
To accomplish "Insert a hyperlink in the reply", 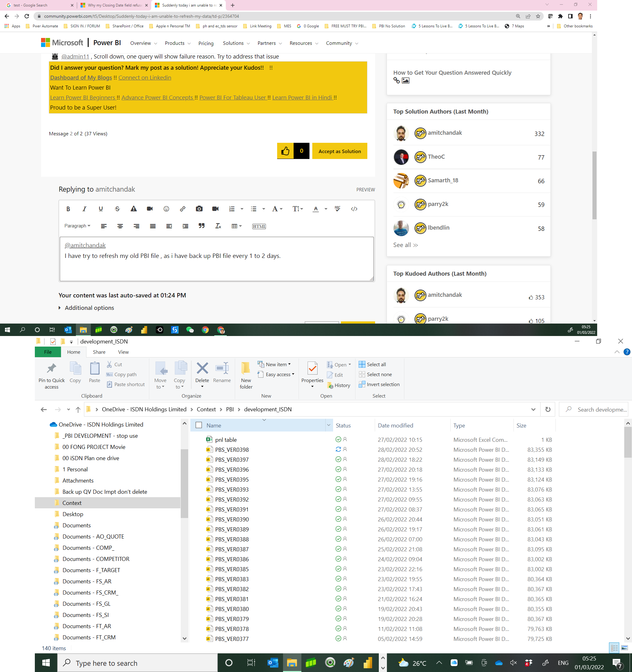I will (x=183, y=209).
